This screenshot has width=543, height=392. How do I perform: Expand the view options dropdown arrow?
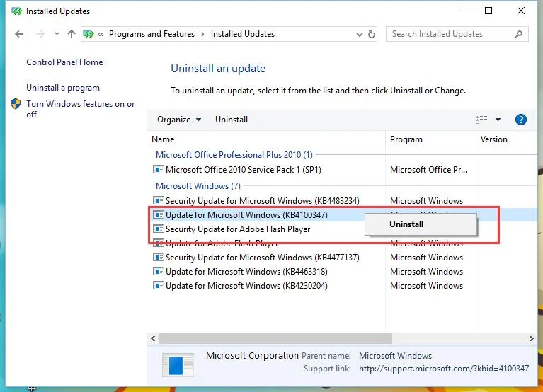[498, 120]
